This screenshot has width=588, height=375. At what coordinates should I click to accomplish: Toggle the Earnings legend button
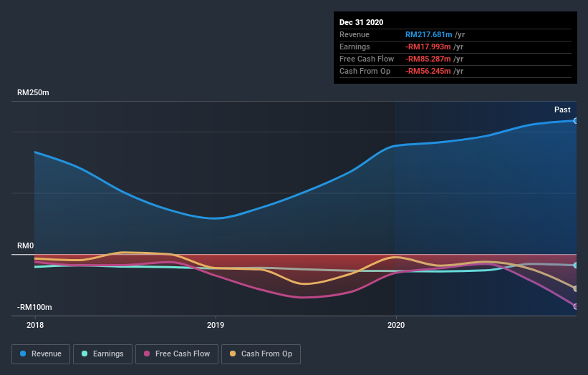(x=102, y=354)
